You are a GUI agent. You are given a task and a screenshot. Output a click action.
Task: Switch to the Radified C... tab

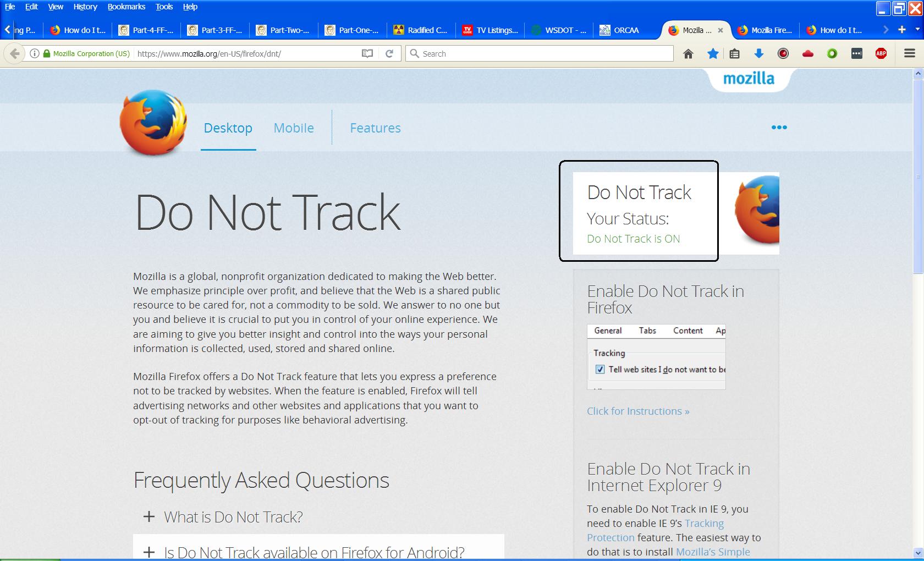(422, 30)
